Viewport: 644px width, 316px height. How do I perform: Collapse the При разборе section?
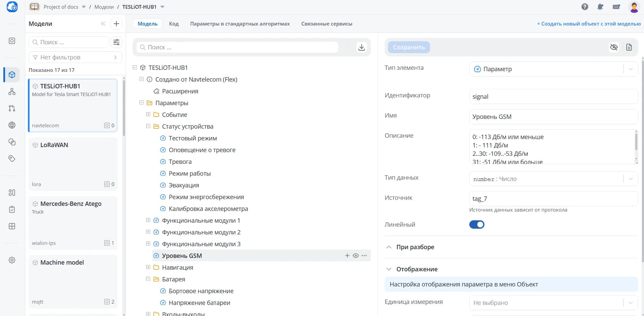coord(389,247)
